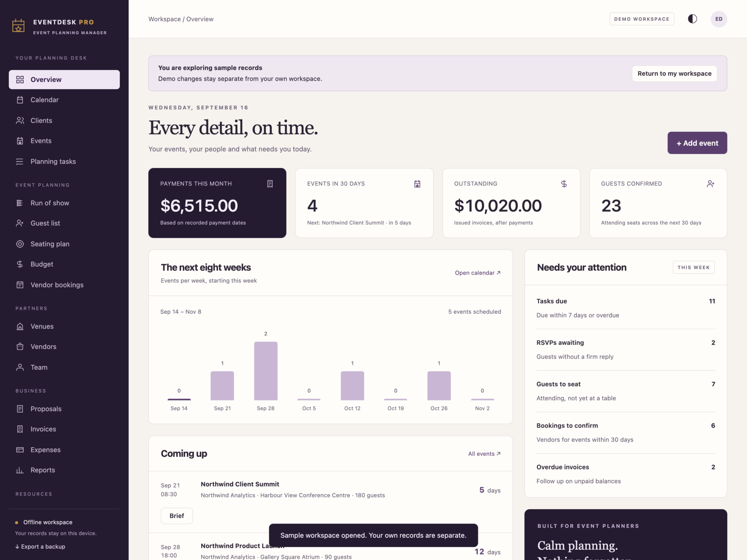Viewport: 747px width, 560px height.
Task: Click the Oct 26 bar in chart
Action: [x=439, y=385]
